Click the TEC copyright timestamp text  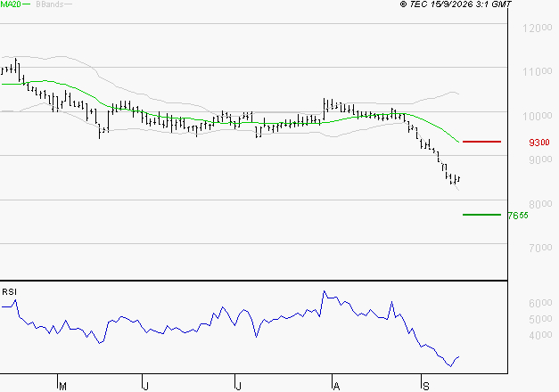click(456, 4)
